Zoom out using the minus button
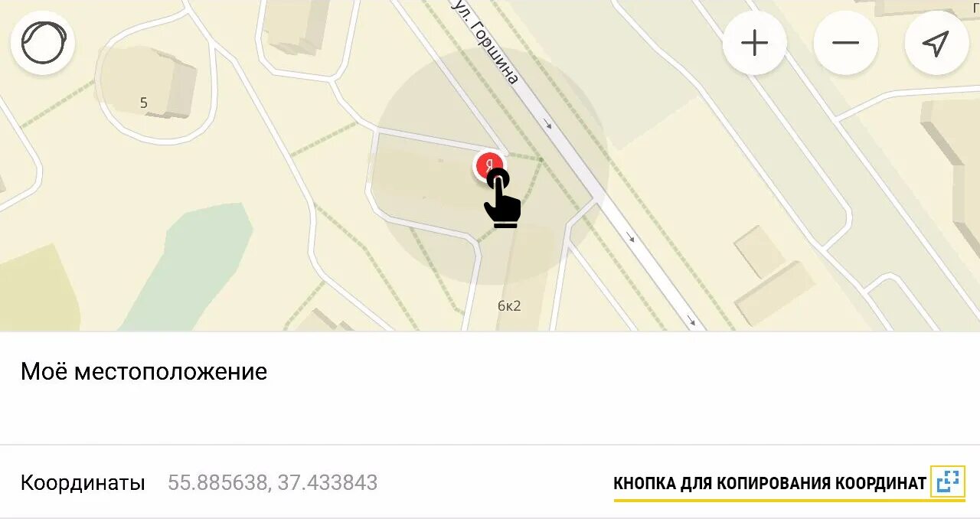 click(845, 43)
